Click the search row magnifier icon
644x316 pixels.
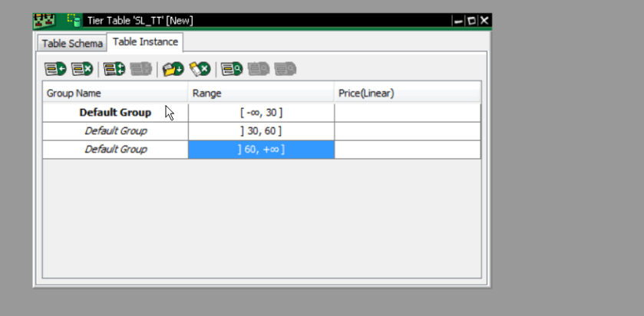232,69
